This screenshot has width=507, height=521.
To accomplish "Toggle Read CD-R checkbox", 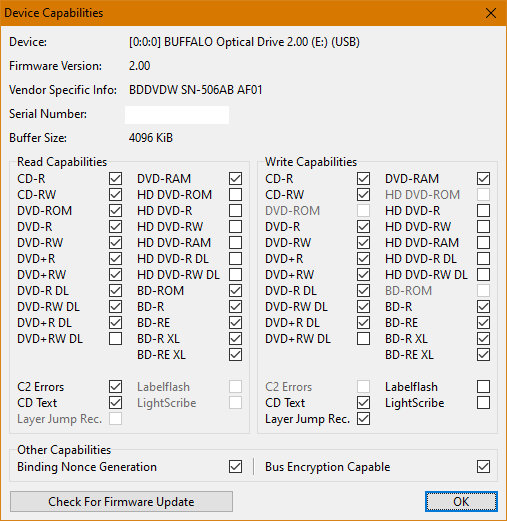I will click(x=115, y=179).
